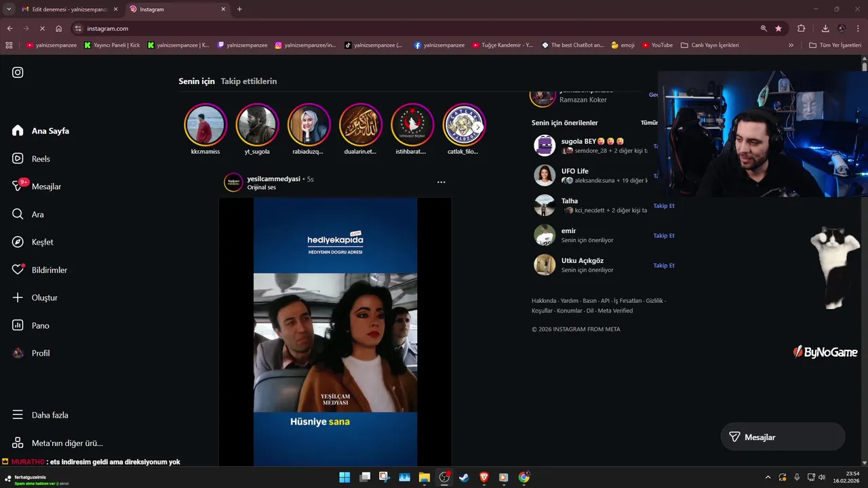This screenshot has height=488, width=868.
Task: Open Meta'nın diğer ürünleri grid icon
Action: 18,443
